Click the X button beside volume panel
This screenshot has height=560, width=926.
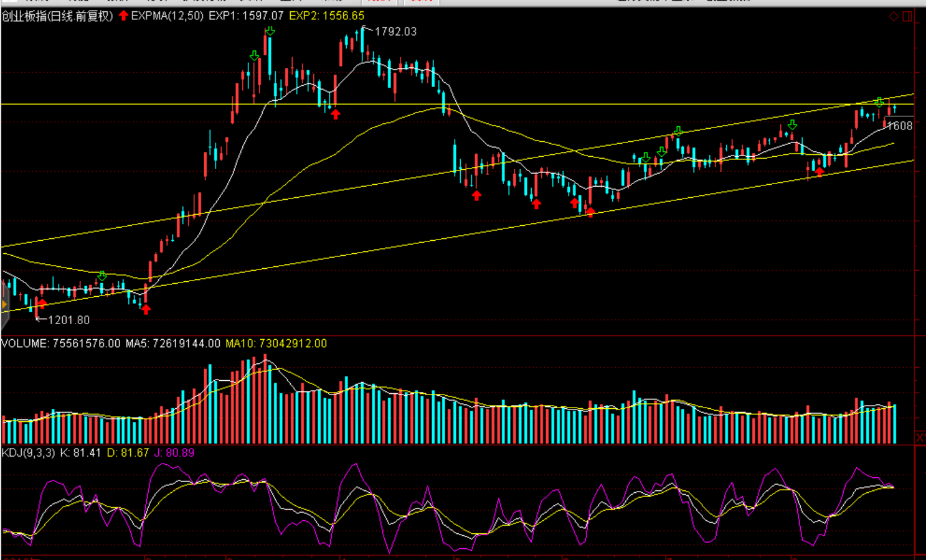(x=920, y=437)
